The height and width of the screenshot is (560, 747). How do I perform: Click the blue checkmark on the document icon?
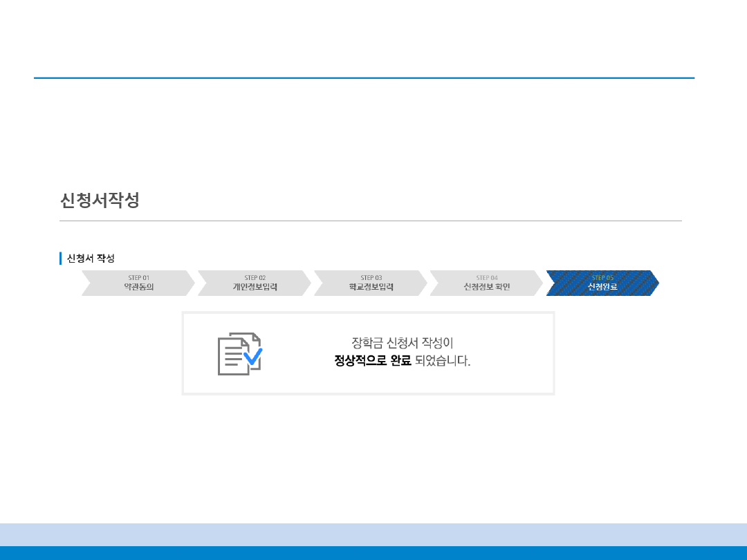coord(253,357)
